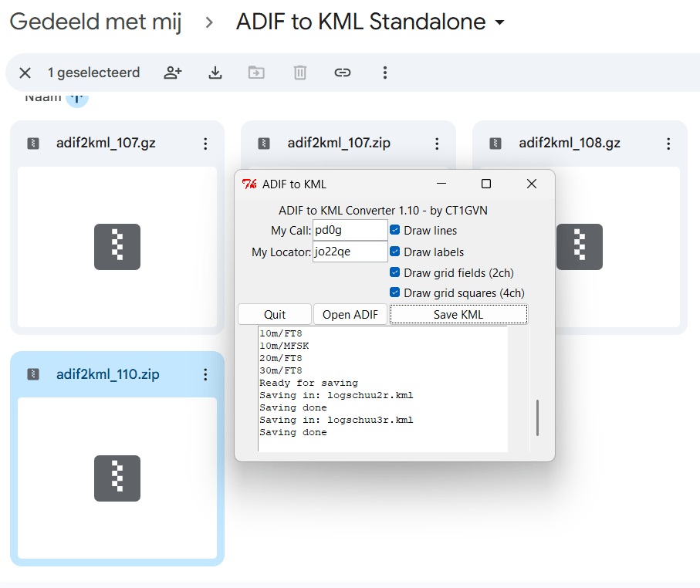Screen dimensions: 700x588
Task: Disable Draw grid fields (2ch) checkbox
Action: [x=395, y=272]
